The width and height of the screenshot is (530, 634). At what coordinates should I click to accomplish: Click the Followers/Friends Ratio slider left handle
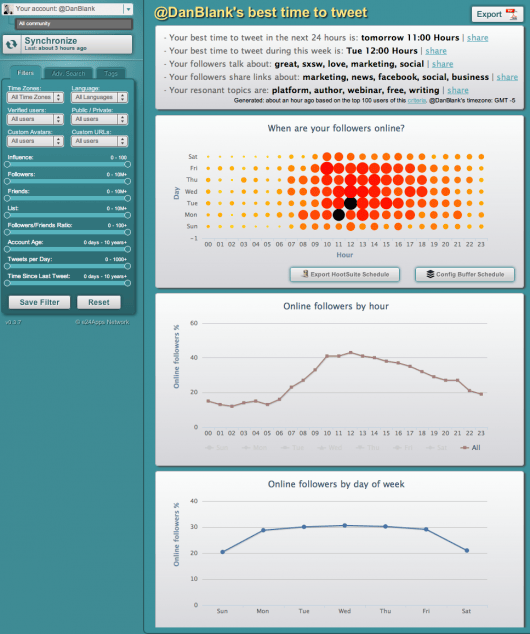(7, 232)
